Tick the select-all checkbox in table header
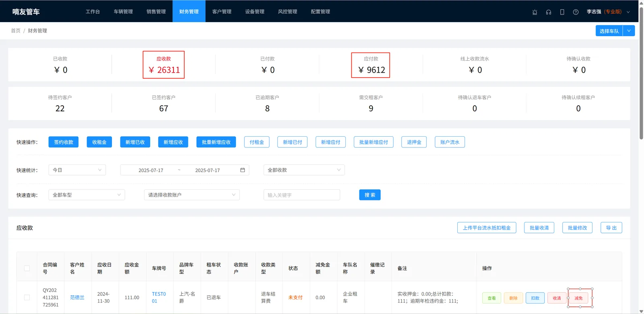The image size is (644, 314). (27, 268)
